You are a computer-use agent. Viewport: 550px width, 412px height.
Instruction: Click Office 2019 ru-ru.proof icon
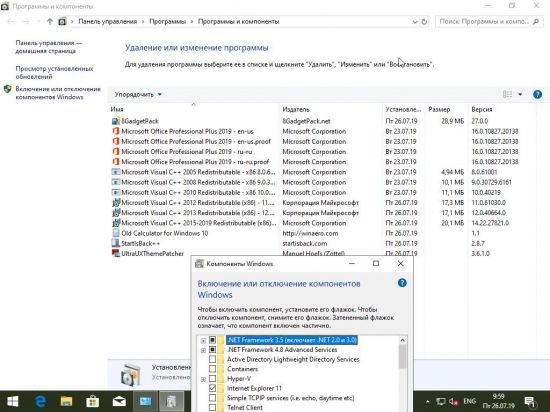116,162
